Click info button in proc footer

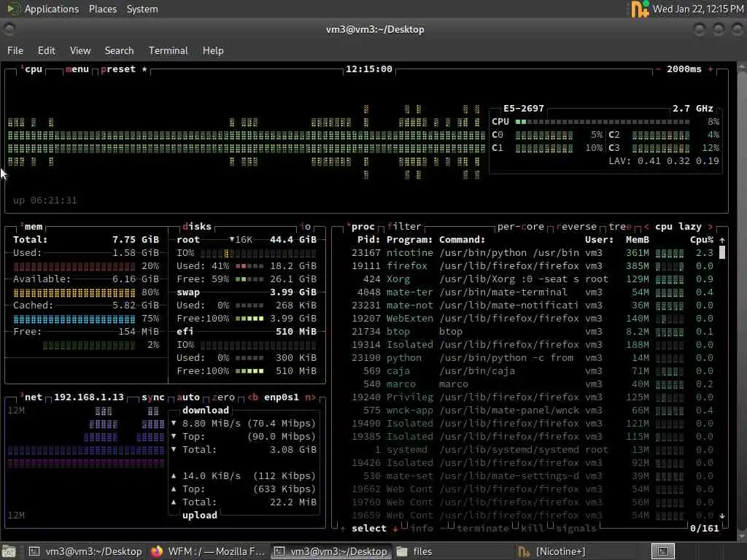pyautogui.click(x=422, y=529)
